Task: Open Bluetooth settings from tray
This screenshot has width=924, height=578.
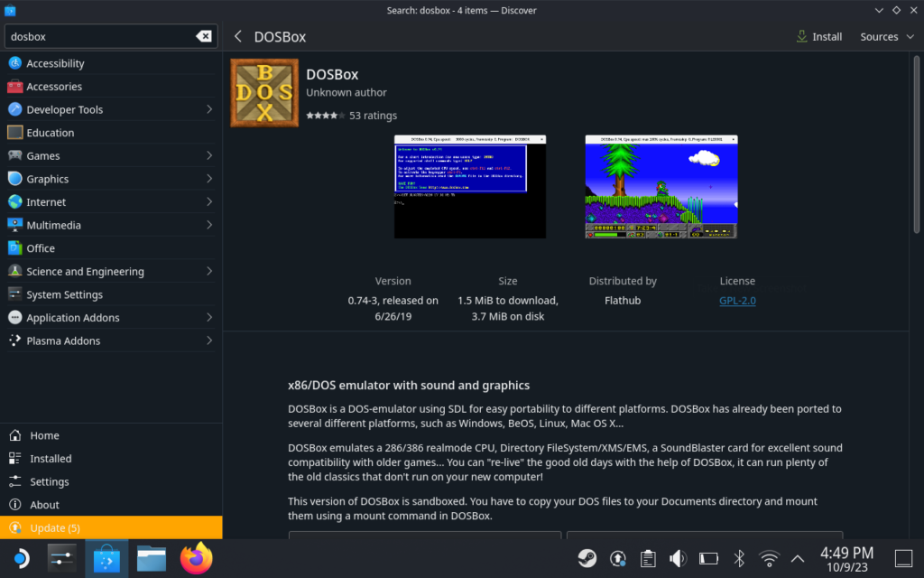Action: click(x=738, y=559)
